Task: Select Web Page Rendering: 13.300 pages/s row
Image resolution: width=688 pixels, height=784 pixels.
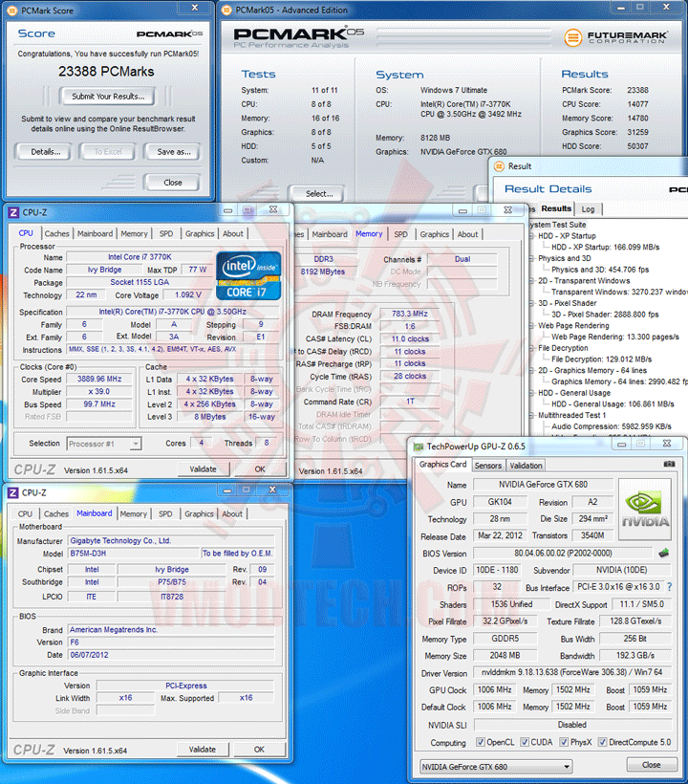Action: tap(615, 337)
